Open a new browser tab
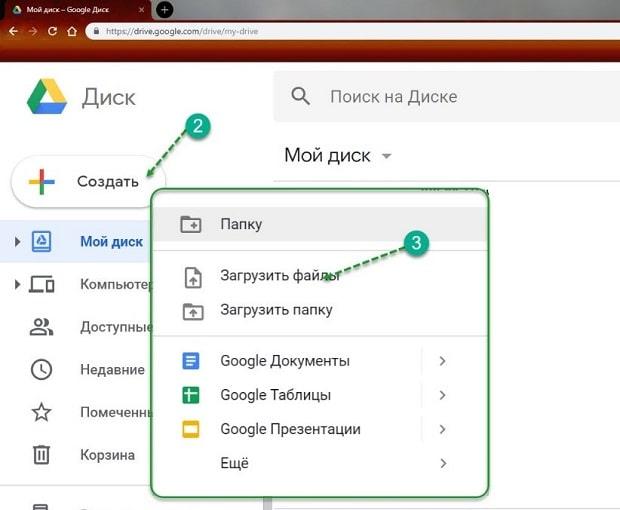The image size is (620, 510). pos(164,9)
